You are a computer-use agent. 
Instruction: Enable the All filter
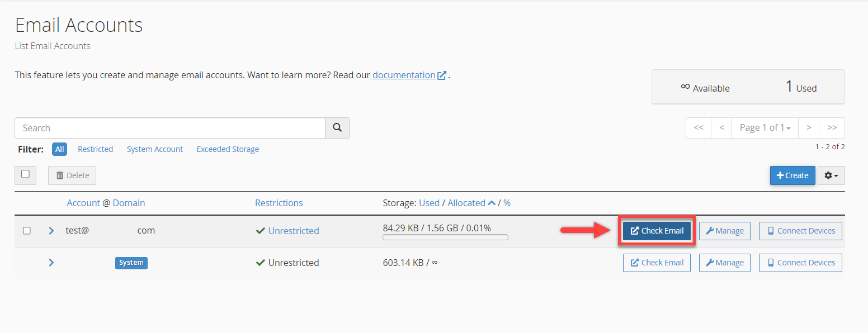tap(59, 149)
